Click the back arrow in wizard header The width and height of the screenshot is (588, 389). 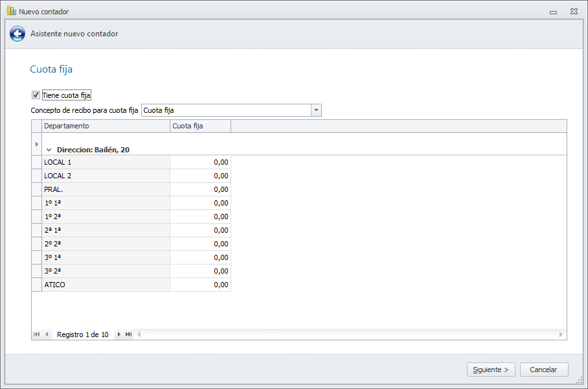pos(17,34)
